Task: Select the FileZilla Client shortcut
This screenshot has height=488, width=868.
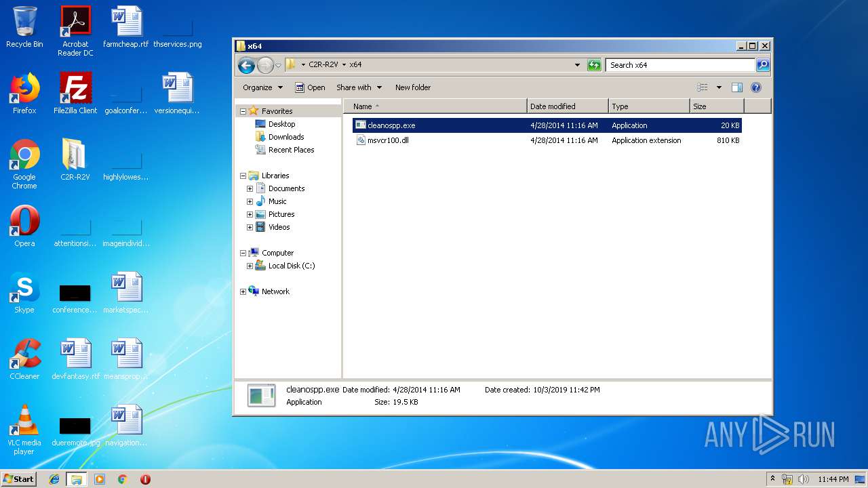Action: click(75, 93)
